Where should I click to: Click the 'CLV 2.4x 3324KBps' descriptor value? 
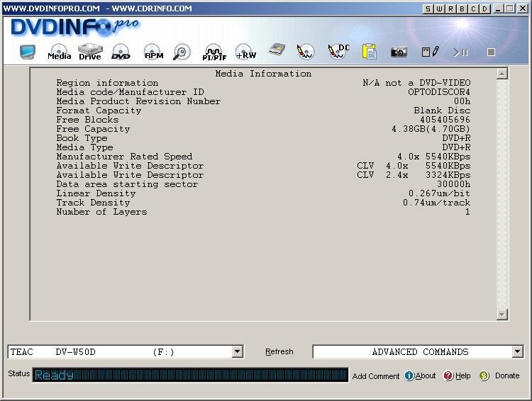[x=414, y=175]
